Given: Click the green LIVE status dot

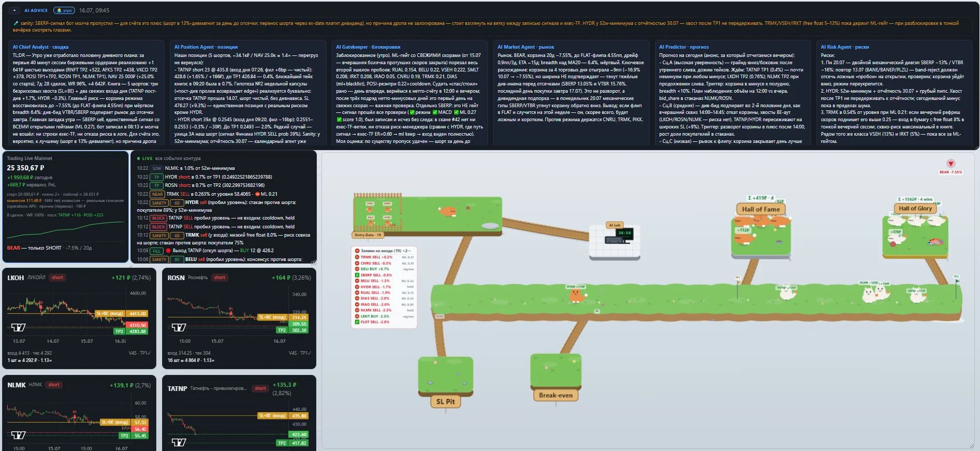Looking at the screenshot, I should point(138,158).
